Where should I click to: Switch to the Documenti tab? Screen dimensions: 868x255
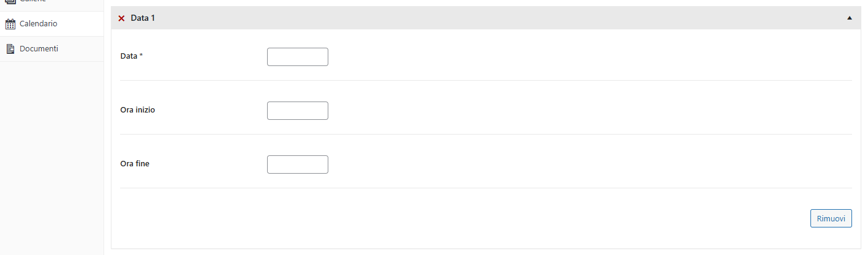(x=39, y=49)
